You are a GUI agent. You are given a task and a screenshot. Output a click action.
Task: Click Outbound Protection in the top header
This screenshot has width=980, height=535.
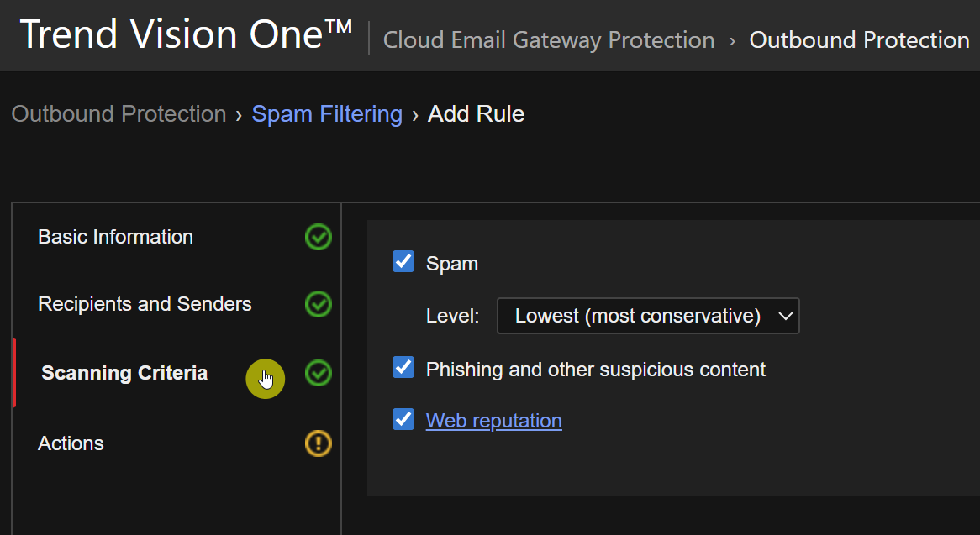coord(859,40)
